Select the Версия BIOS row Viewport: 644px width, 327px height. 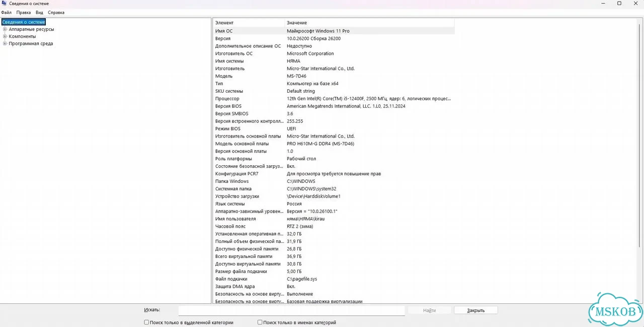(x=334, y=106)
